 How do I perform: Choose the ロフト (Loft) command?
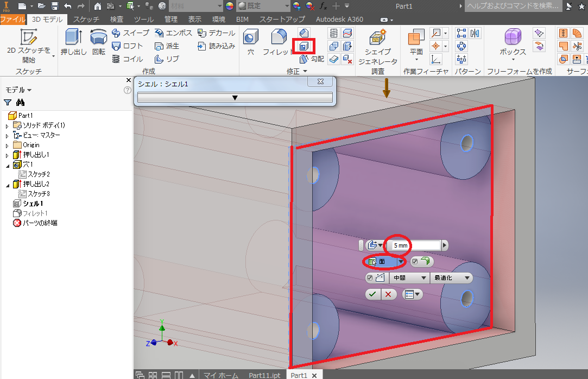pyautogui.click(x=128, y=46)
